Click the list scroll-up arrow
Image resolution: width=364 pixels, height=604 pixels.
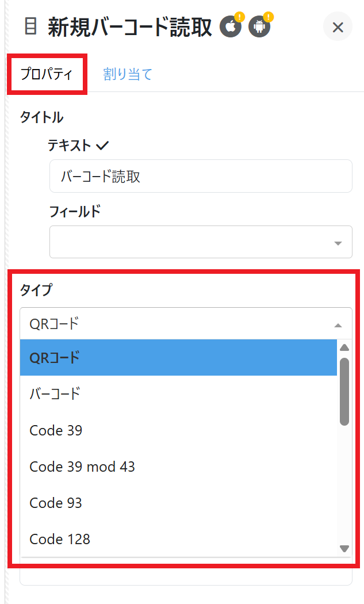(x=344, y=347)
